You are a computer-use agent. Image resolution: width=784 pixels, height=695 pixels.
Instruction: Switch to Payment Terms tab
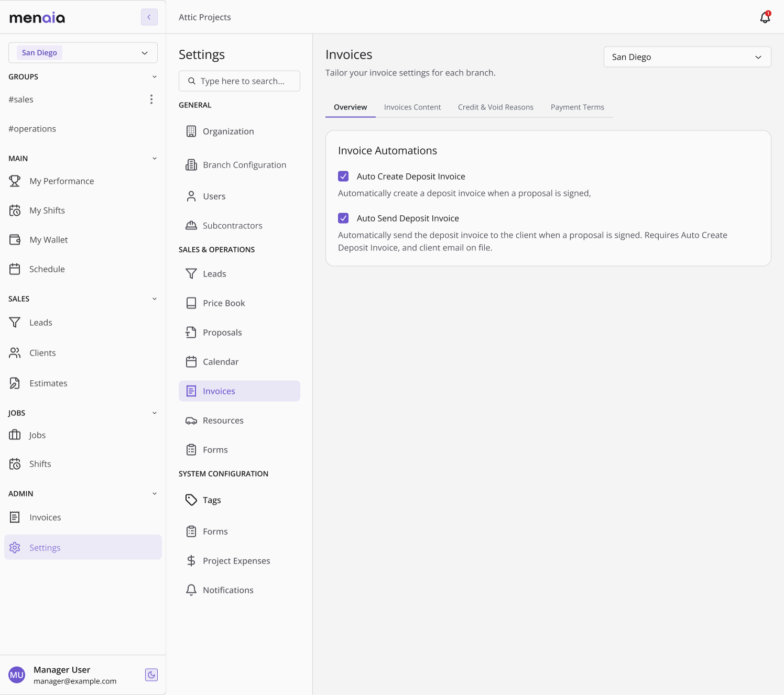(x=578, y=107)
